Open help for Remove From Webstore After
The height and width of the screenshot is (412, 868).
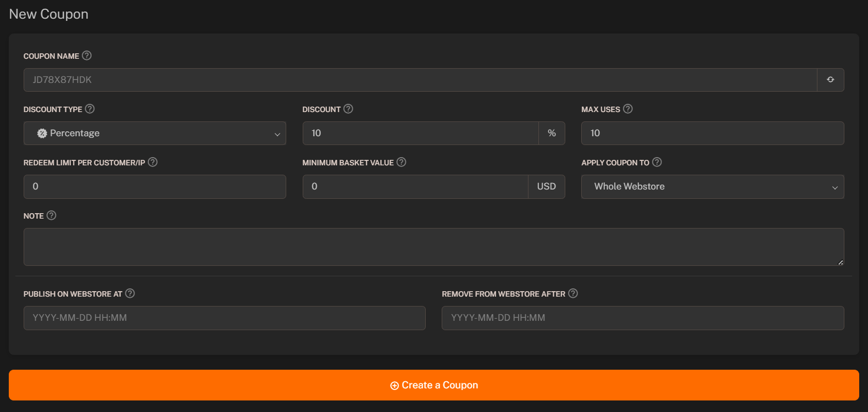click(x=573, y=293)
